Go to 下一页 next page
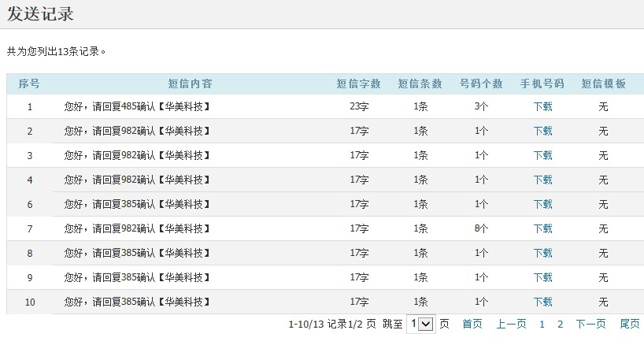644x345 pixels. [590, 324]
